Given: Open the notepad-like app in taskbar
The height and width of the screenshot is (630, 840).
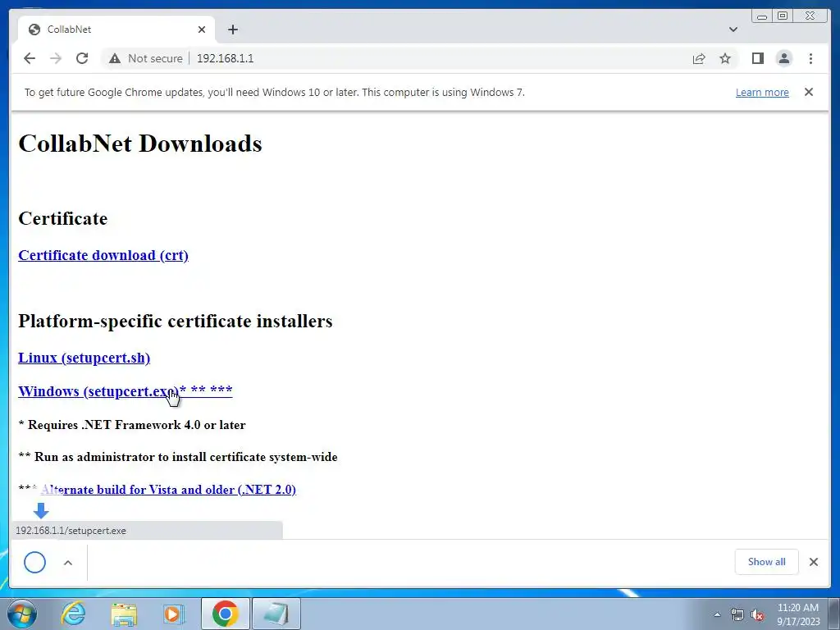Looking at the screenshot, I should click(x=276, y=614).
